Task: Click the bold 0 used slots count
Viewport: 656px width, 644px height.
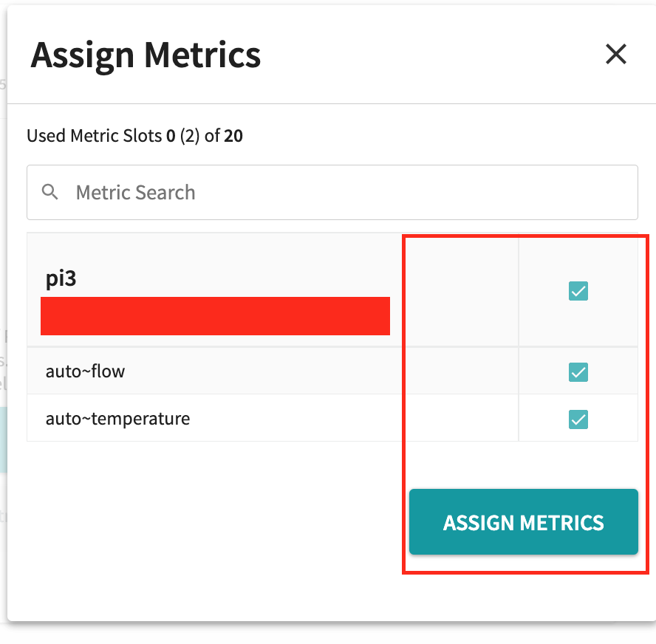Action: point(171,136)
